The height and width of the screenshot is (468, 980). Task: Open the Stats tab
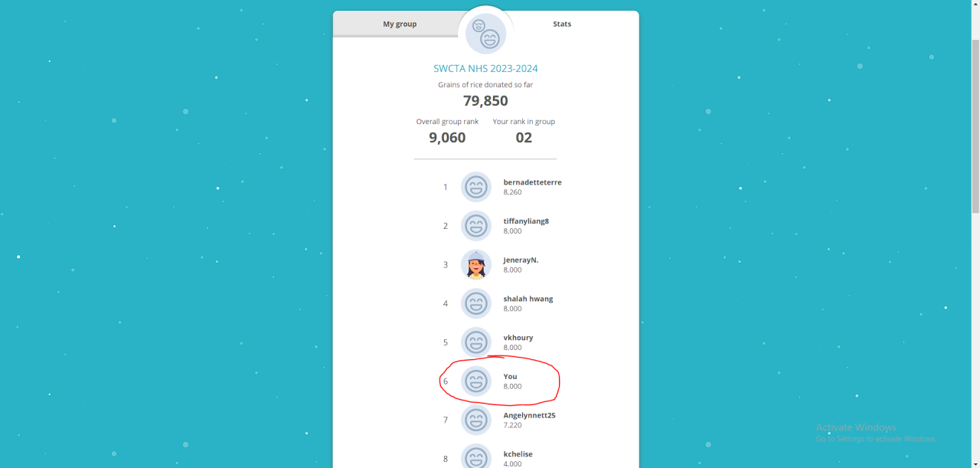(x=562, y=24)
